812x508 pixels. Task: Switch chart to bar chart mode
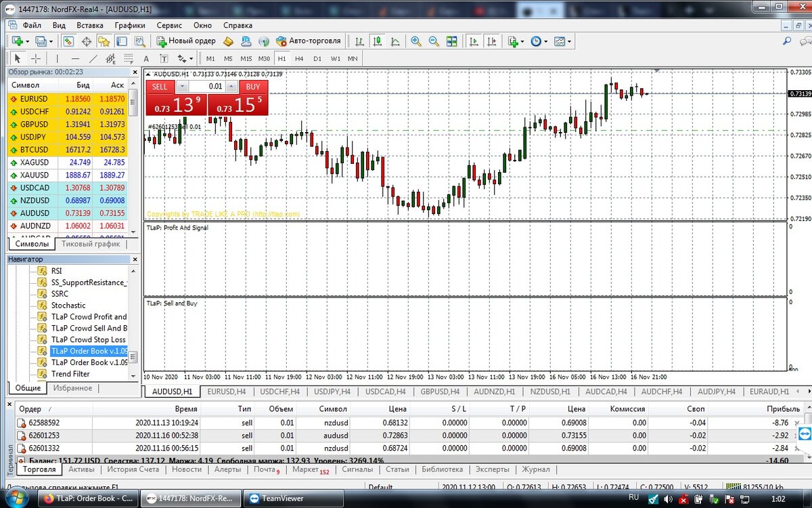pos(359,41)
